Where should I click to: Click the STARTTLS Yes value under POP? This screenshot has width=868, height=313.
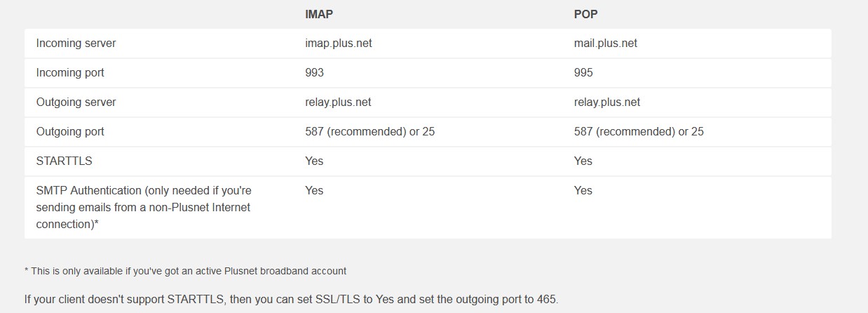point(583,161)
